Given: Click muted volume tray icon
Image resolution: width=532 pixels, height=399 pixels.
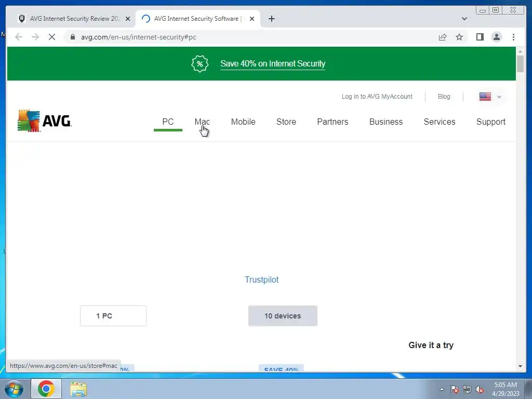Looking at the screenshot, I should coord(480,390).
